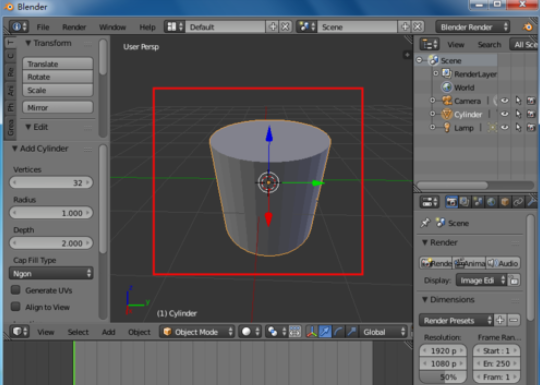Open the 3D View editor type icon
The height and width of the screenshot is (385, 540).
(20, 332)
